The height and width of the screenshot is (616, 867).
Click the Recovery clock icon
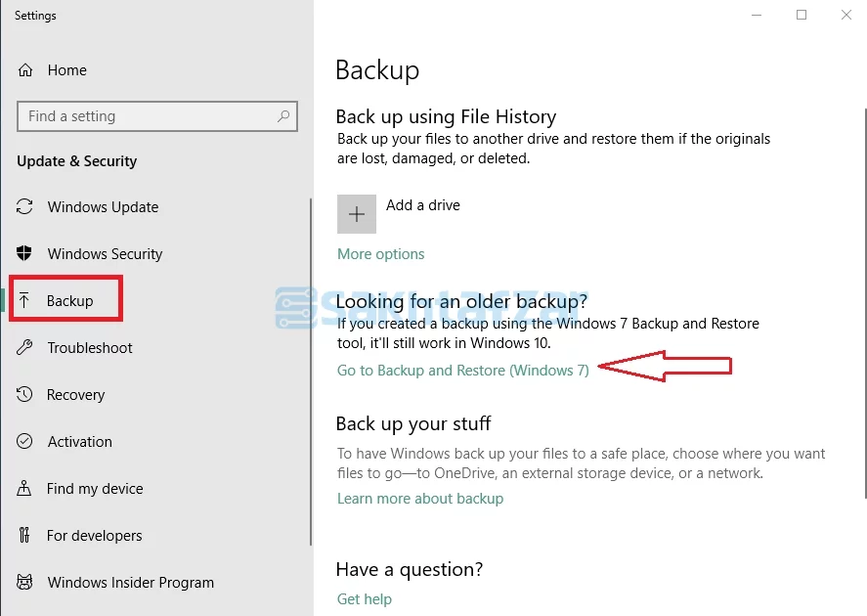[x=25, y=395]
